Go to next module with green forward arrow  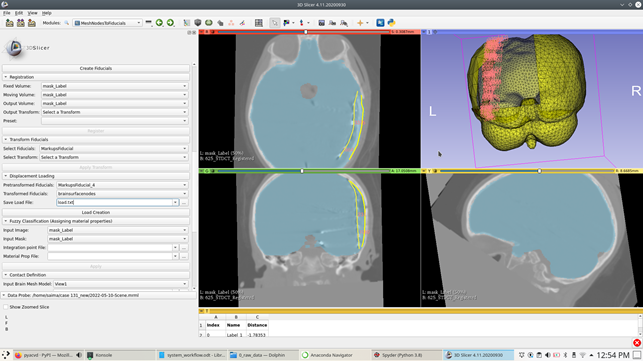pos(170,23)
